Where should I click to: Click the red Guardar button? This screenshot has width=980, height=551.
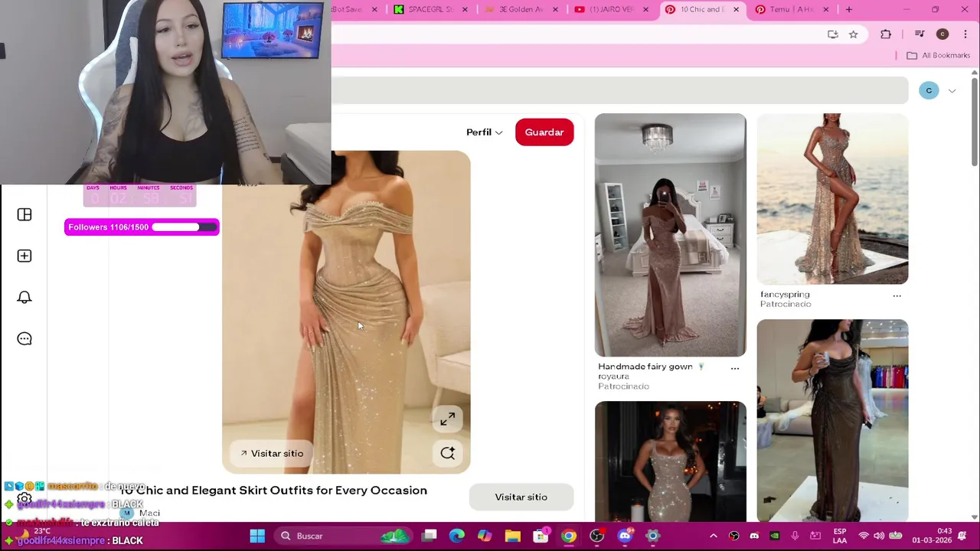click(544, 132)
